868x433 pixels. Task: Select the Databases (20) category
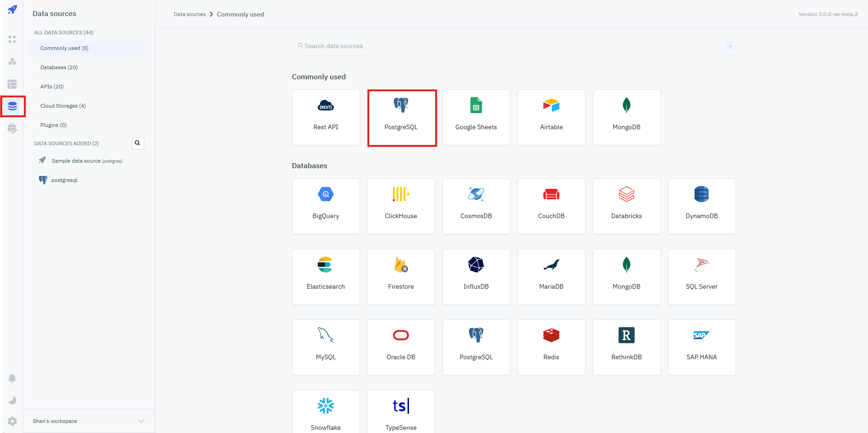pyautogui.click(x=88, y=67)
